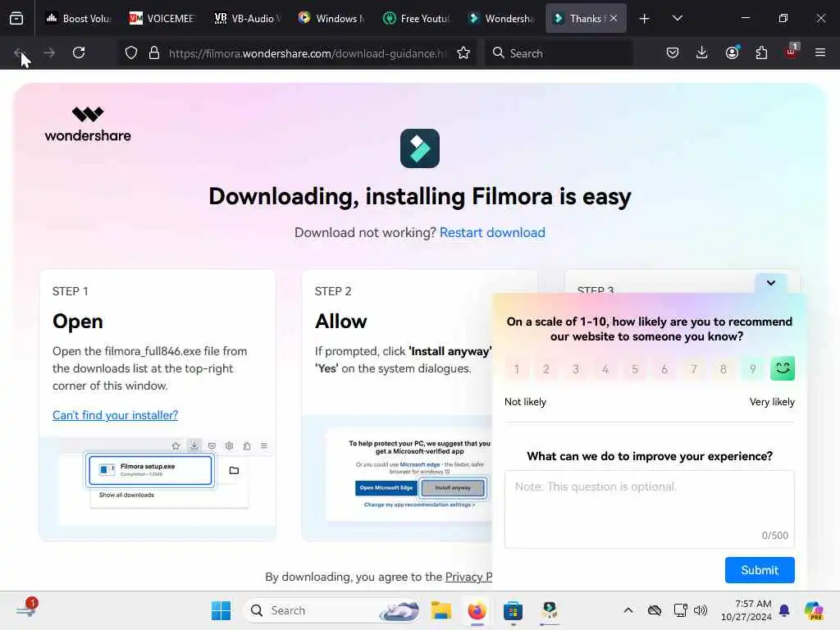
Task: Switch to Wondershare tab
Action: coord(500,19)
